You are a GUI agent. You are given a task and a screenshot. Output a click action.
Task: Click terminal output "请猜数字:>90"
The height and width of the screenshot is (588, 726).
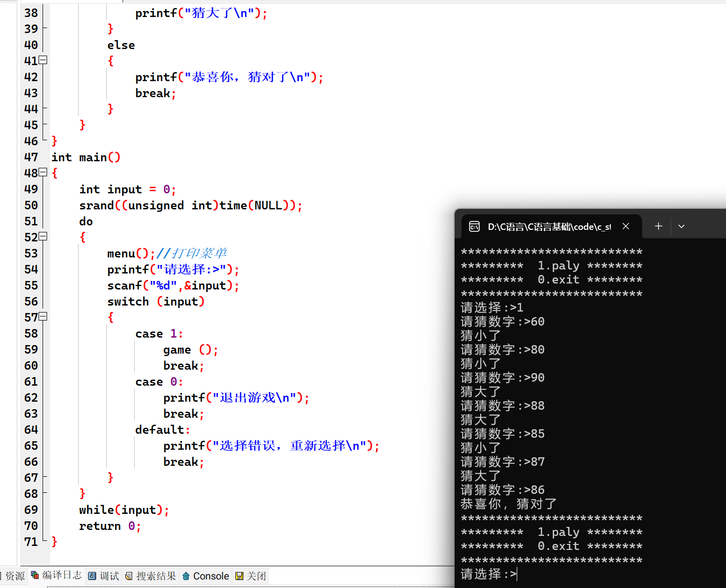coord(503,378)
